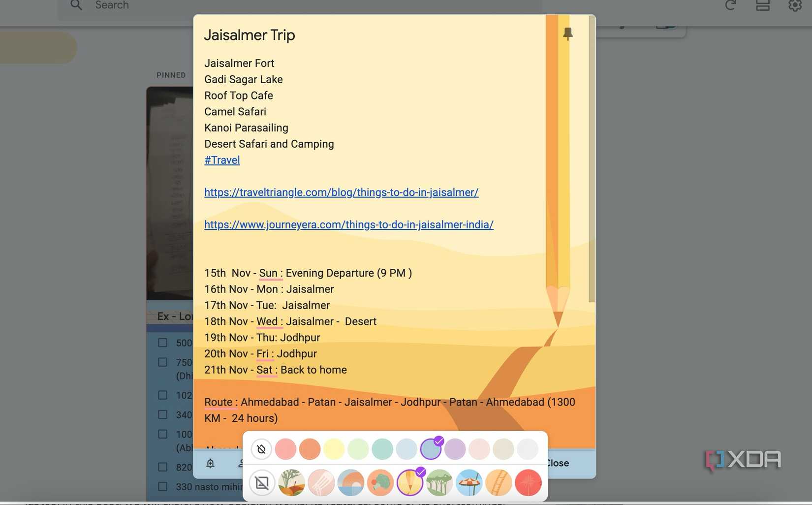Screen dimensions: 812x505
Task: Choose the dusk purple color swatch
Action: pyautogui.click(x=455, y=449)
